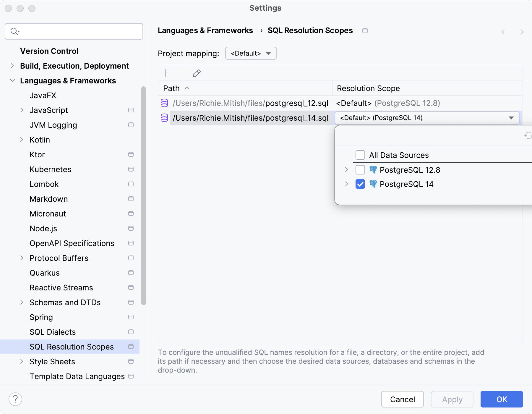This screenshot has width=532, height=414.
Task: Uncheck the PostgreSQL 14 data source
Action: pos(360,184)
